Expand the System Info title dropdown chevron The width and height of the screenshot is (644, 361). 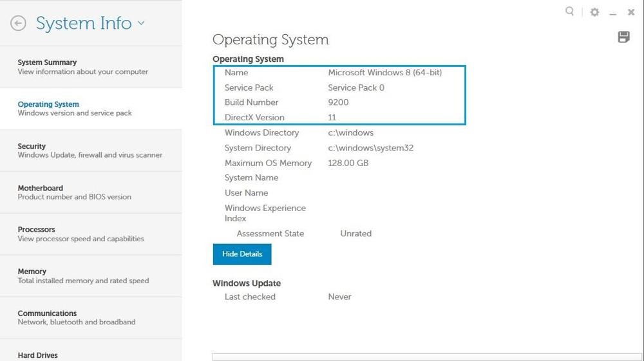click(x=141, y=23)
